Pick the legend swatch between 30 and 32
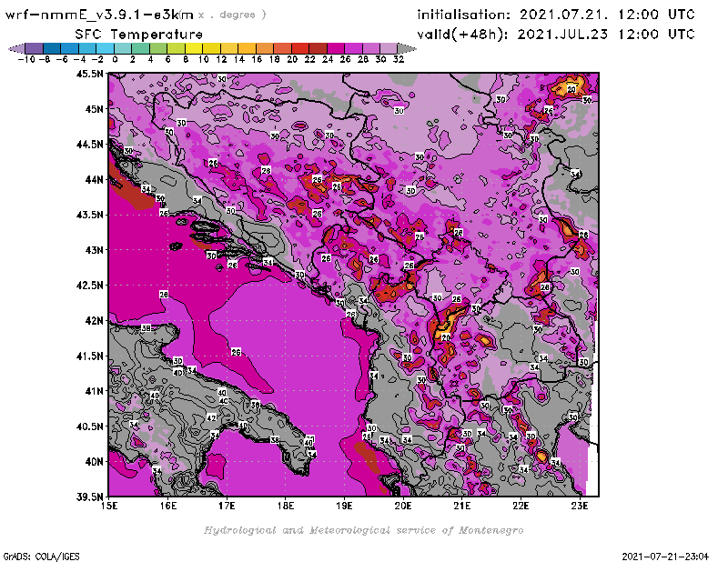 click(x=389, y=48)
